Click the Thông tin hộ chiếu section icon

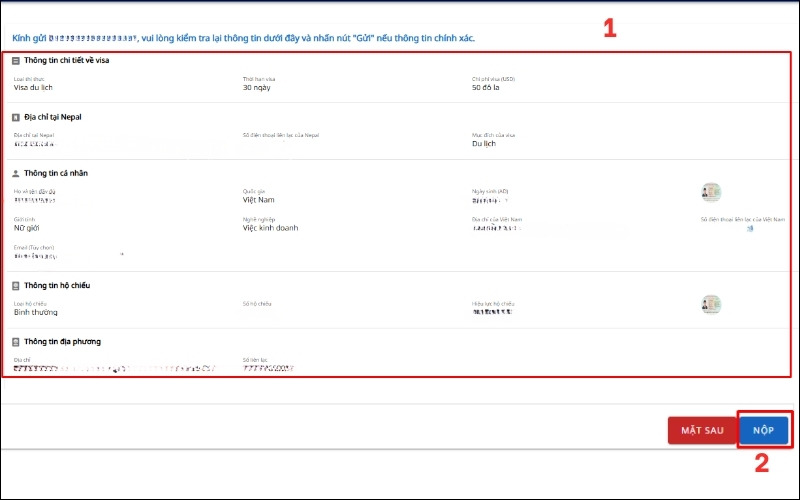click(x=16, y=286)
